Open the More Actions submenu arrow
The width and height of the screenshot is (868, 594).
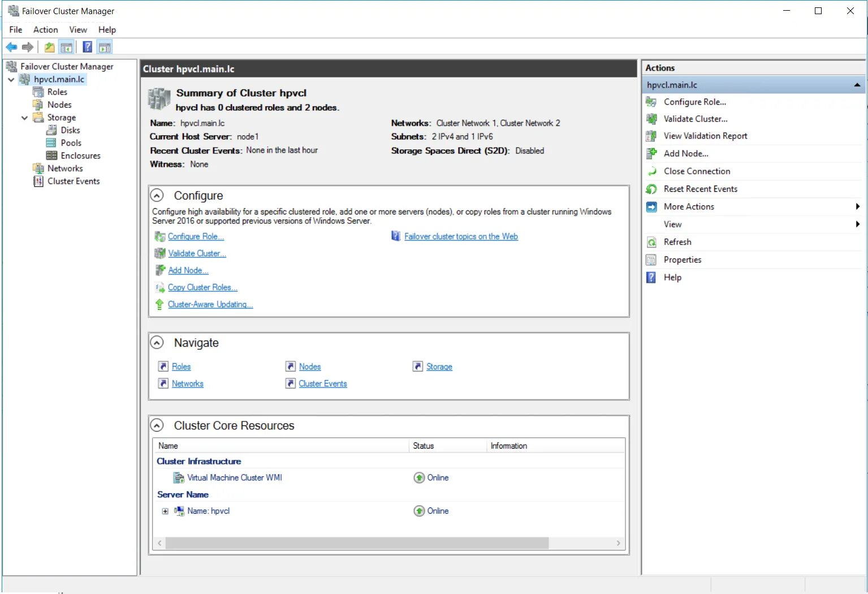[x=858, y=206]
